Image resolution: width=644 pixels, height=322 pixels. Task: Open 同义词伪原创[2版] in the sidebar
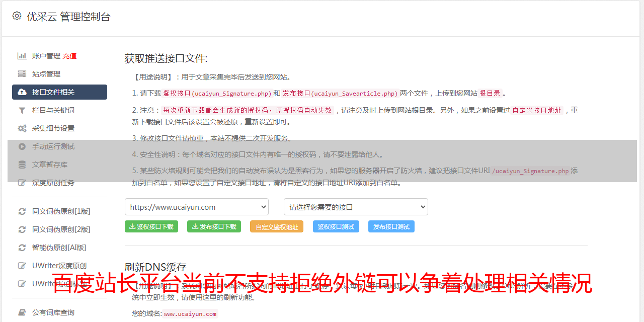coord(61,229)
